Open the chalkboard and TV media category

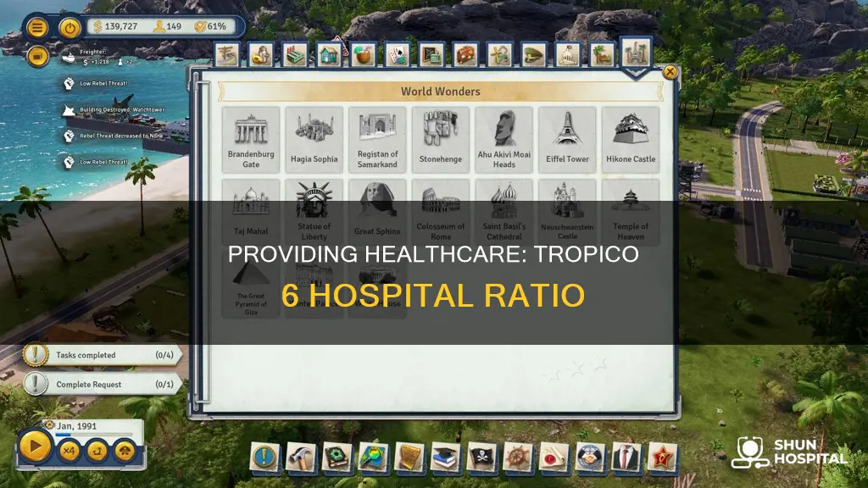[x=431, y=55]
